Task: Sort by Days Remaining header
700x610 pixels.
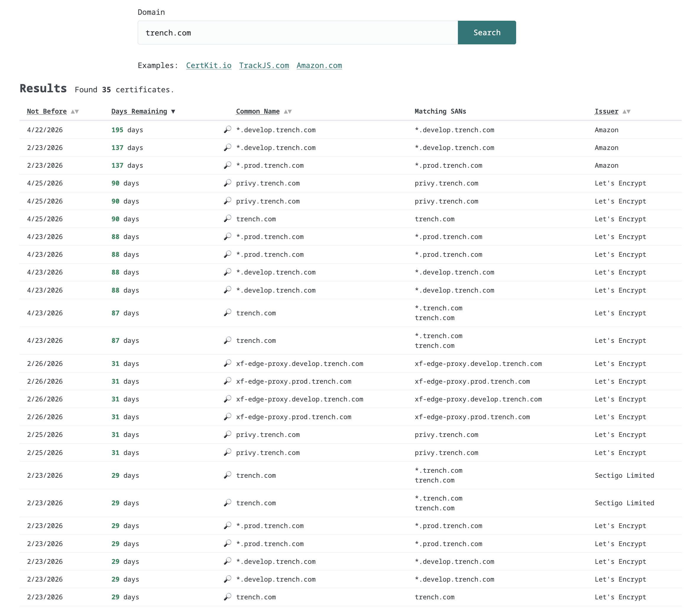Action: coord(139,111)
